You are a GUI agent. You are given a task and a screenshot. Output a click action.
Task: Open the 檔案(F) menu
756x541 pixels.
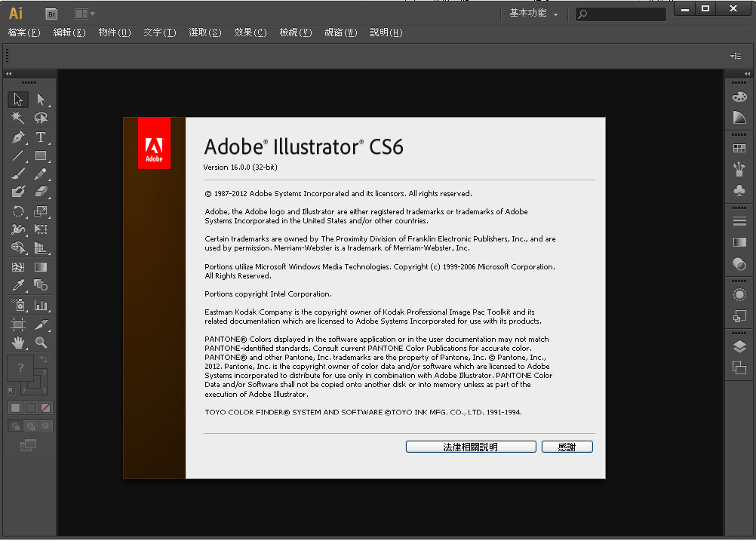(x=24, y=32)
